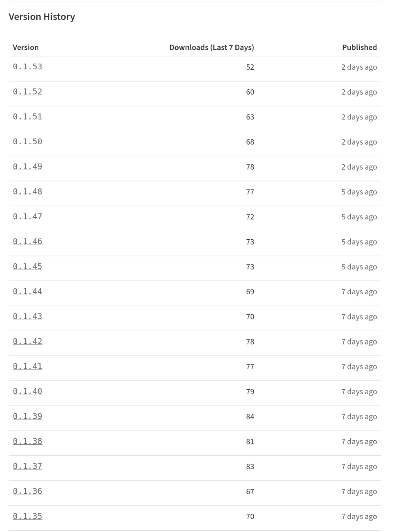Open version 0.1.49 page
This screenshot has height=532, width=396.
27,166
